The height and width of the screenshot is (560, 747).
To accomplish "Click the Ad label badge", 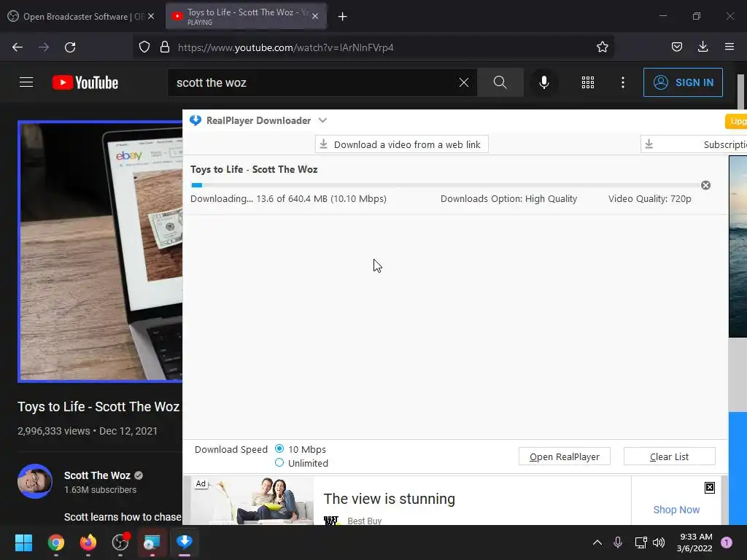I will (201, 484).
